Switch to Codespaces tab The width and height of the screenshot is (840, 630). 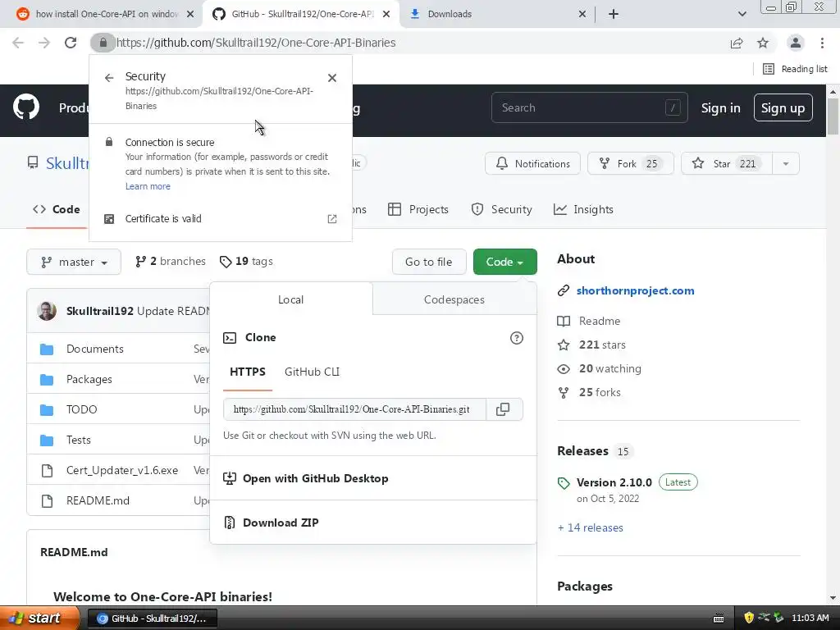454,299
